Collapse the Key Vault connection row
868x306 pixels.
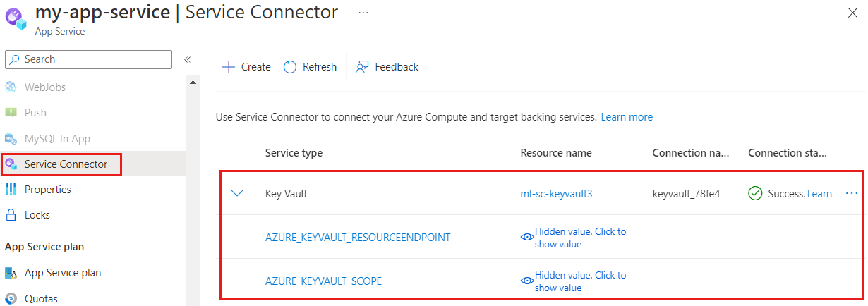[238, 193]
